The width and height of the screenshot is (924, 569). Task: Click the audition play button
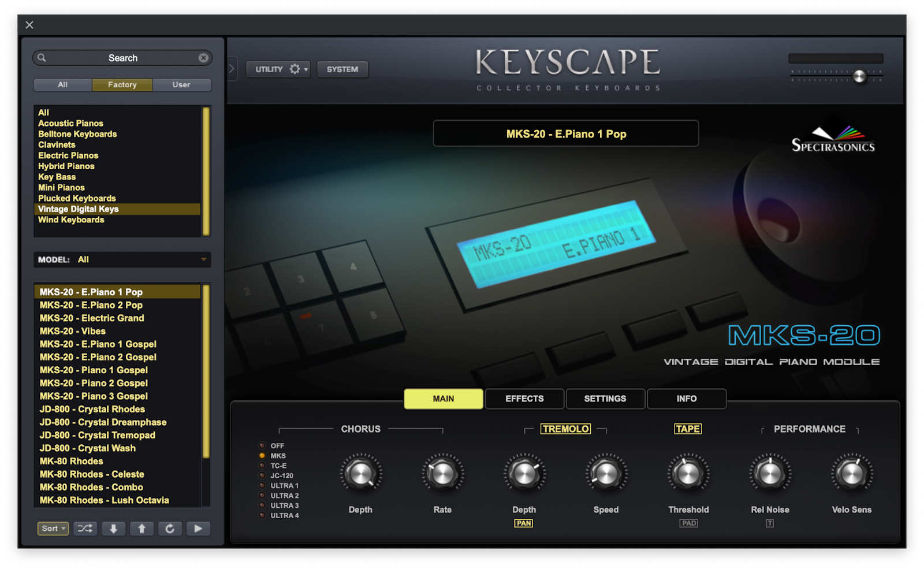pos(198,529)
